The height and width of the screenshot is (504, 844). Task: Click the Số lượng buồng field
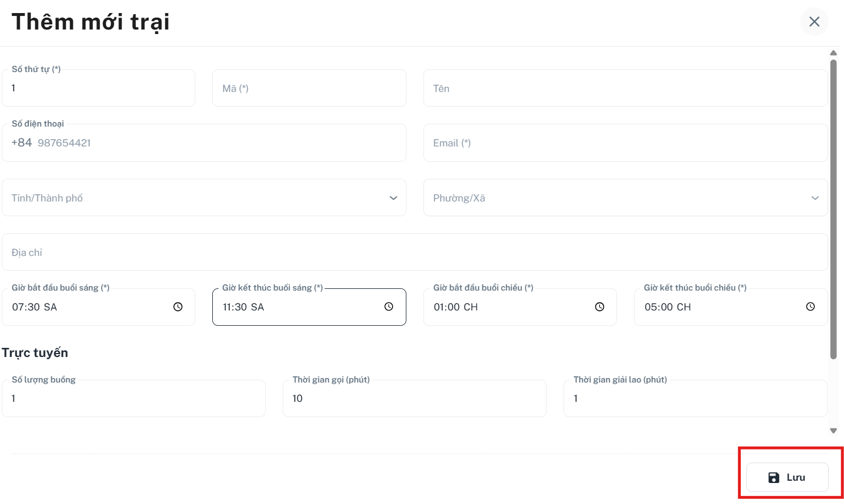point(133,398)
